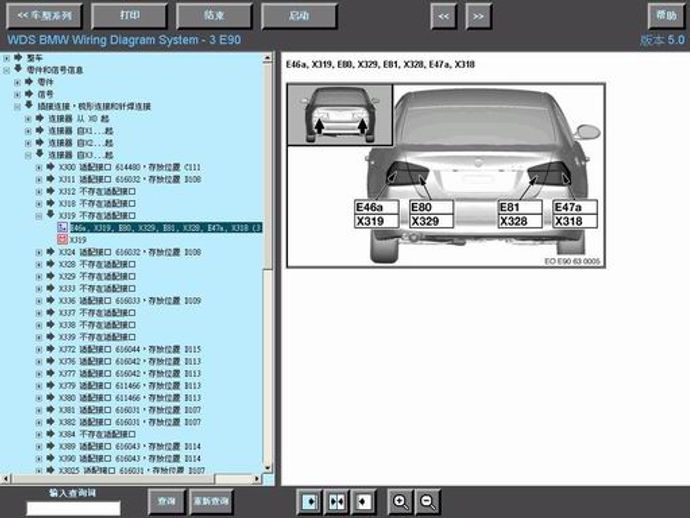
Task: Click the zoom in magnifier button
Action: coord(400,501)
